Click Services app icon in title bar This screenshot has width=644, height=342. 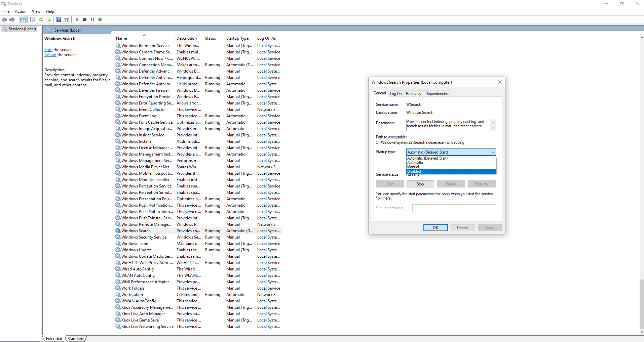3,4
